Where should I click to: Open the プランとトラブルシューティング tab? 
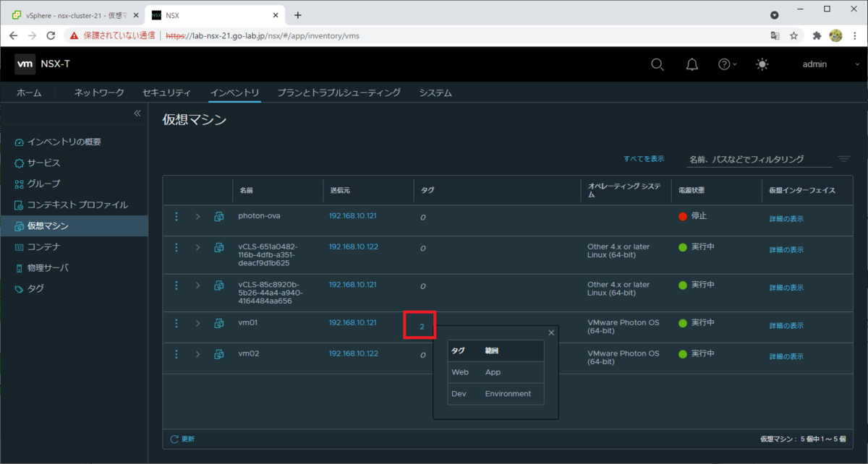click(x=339, y=93)
